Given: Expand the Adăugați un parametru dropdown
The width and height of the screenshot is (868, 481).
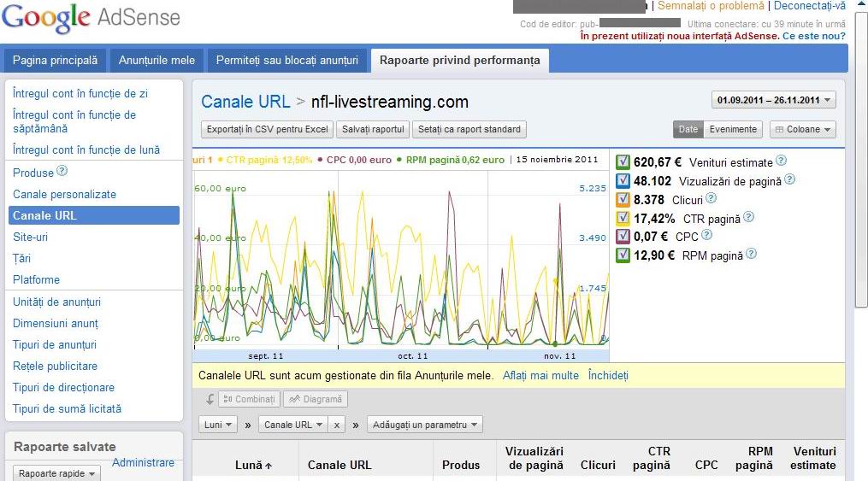Looking at the screenshot, I should click(x=424, y=425).
